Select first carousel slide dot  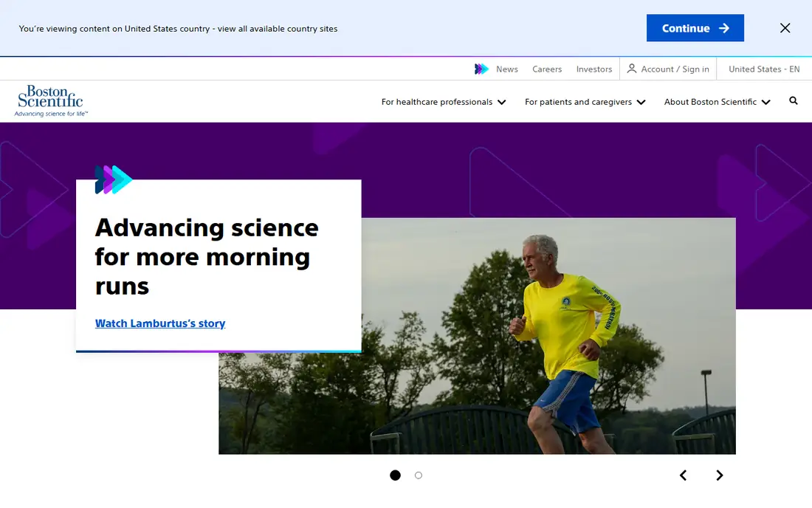pyautogui.click(x=395, y=475)
